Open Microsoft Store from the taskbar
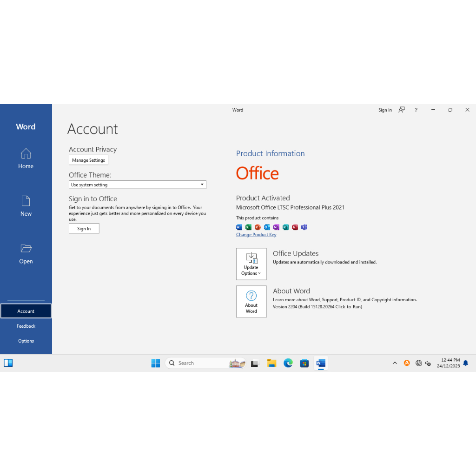This screenshot has width=476, height=476. (x=304, y=363)
